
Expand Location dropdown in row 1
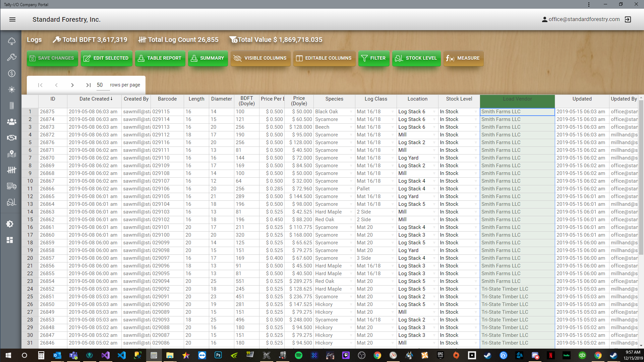[434, 112]
